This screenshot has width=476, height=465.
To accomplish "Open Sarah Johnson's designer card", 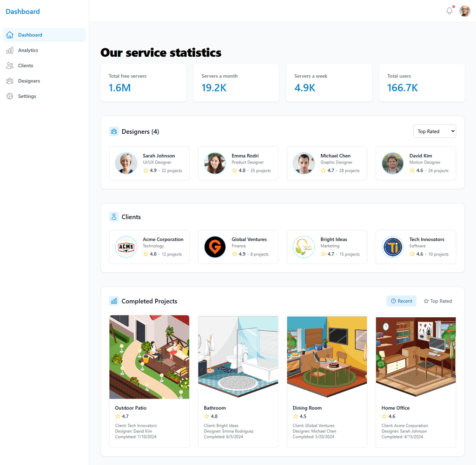I will coord(149,163).
